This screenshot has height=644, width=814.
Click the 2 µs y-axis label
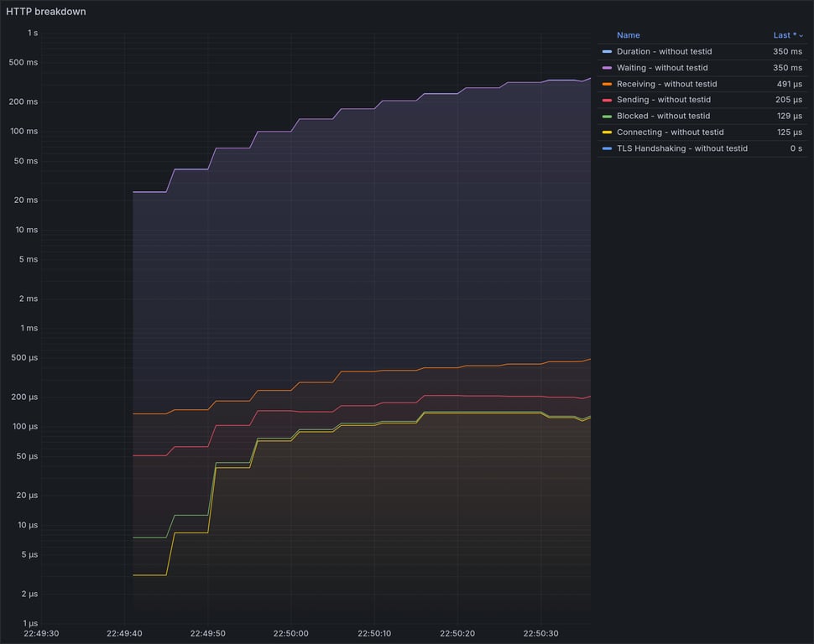point(29,594)
